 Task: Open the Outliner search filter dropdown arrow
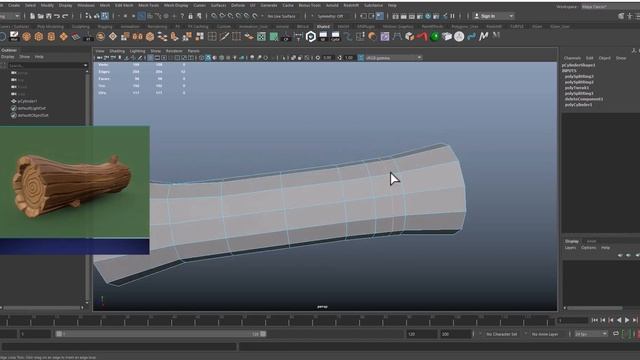[85, 65]
